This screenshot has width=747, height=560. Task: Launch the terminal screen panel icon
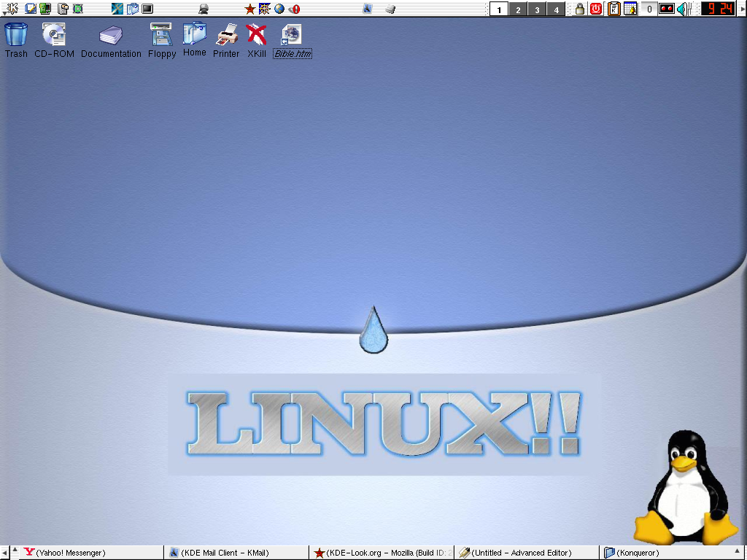(147, 8)
